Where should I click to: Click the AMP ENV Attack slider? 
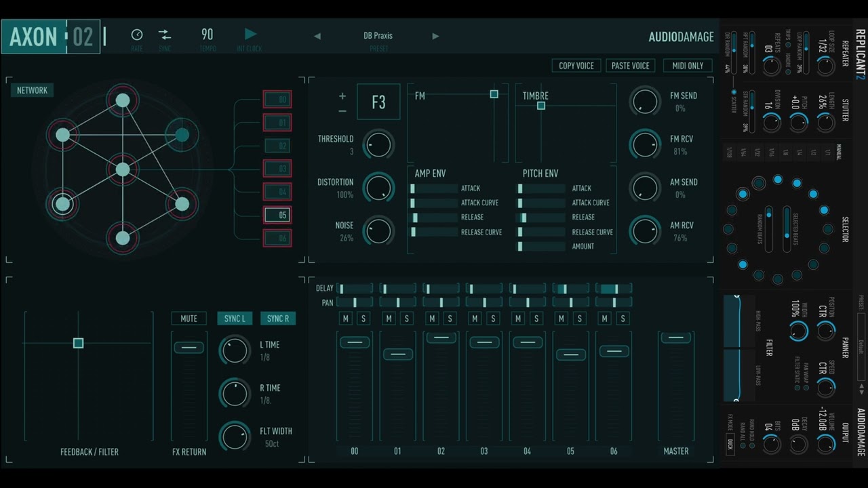coord(434,188)
